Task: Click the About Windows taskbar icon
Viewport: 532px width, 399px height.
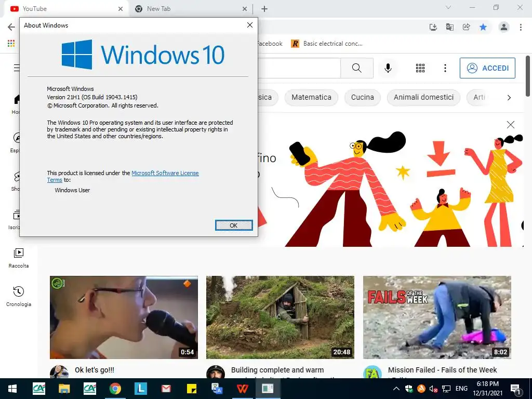Action: tap(268, 389)
